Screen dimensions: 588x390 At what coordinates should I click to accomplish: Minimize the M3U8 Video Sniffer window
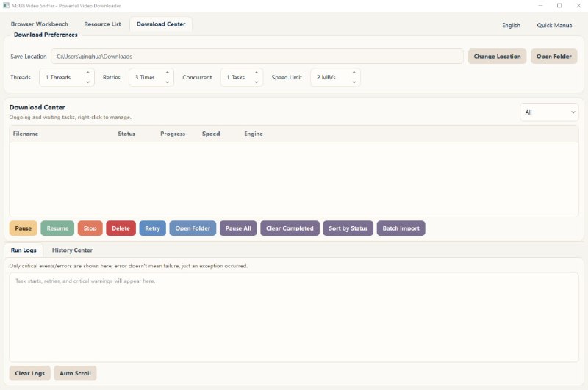[540, 6]
